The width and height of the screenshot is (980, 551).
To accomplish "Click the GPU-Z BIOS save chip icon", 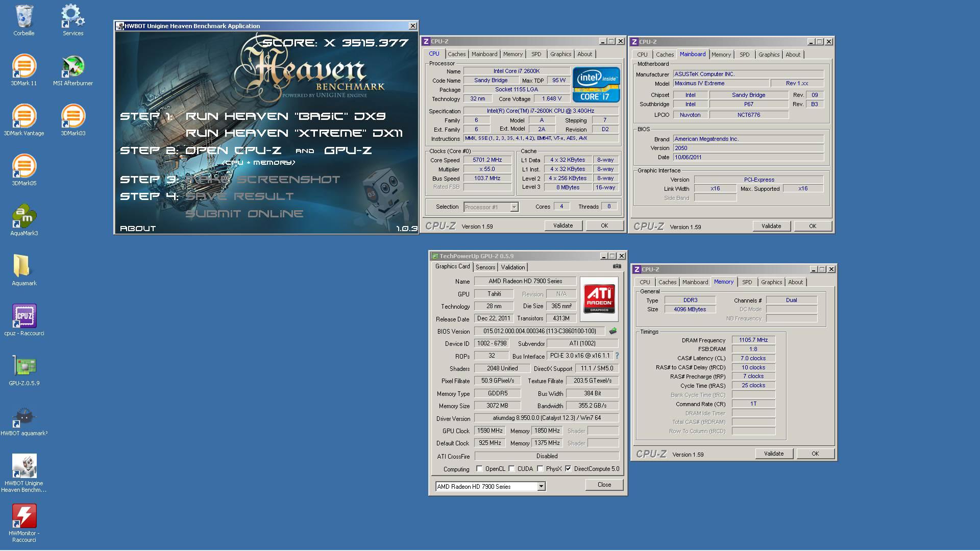I will 612,331.
